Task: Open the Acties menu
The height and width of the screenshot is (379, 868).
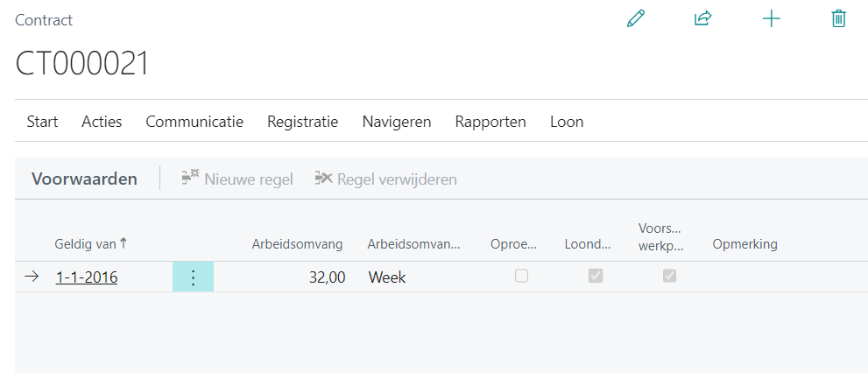Action: [x=102, y=122]
